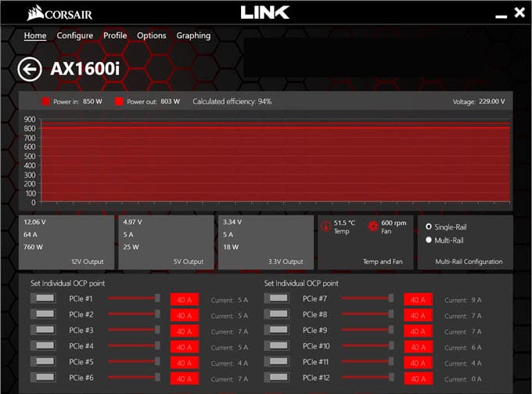The width and height of the screenshot is (532, 394).
Task: Toggle the PCIe #9 OCP switch
Action: [277, 330]
